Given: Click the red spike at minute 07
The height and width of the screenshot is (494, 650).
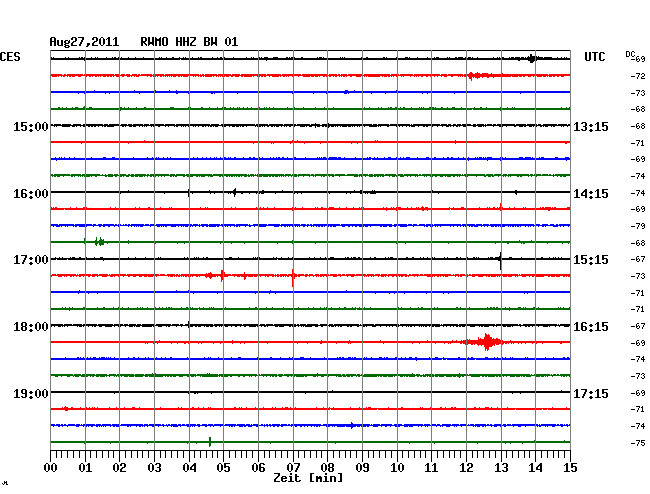Looking at the screenshot, I should 293,277.
